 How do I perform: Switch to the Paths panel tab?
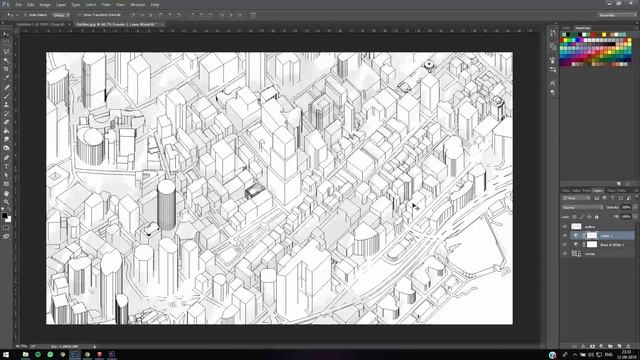621,191
